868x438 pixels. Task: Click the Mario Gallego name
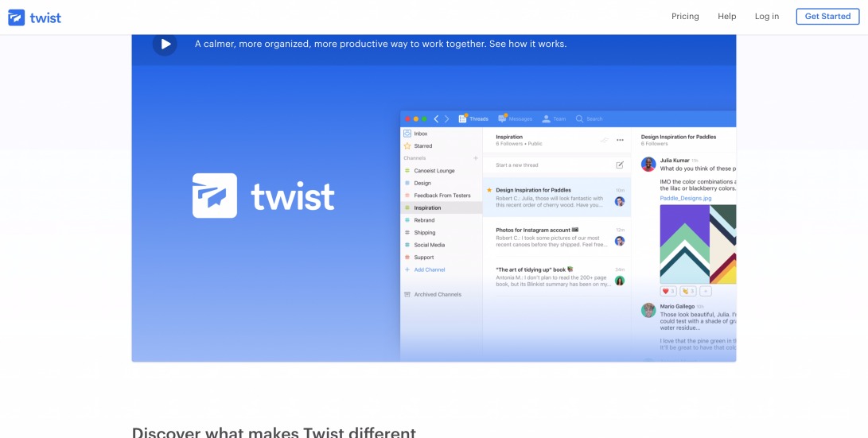click(x=677, y=306)
